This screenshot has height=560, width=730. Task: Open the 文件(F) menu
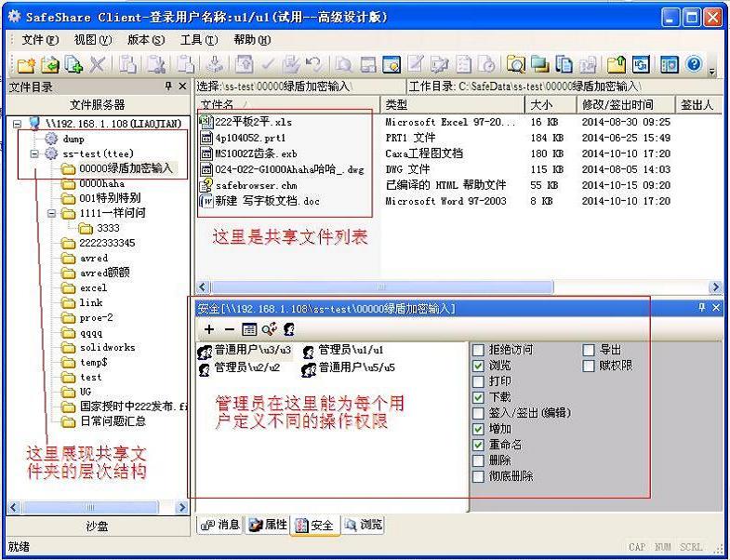[x=40, y=40]
